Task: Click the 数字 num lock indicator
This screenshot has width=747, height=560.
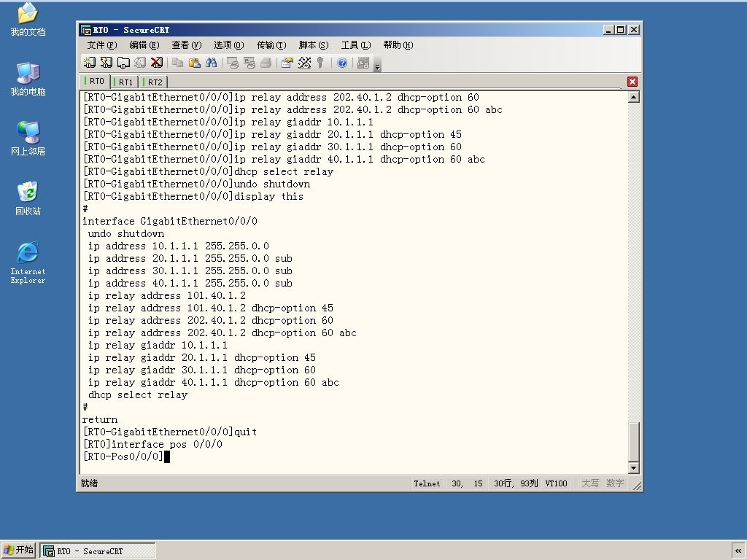Action: (615, 484)
